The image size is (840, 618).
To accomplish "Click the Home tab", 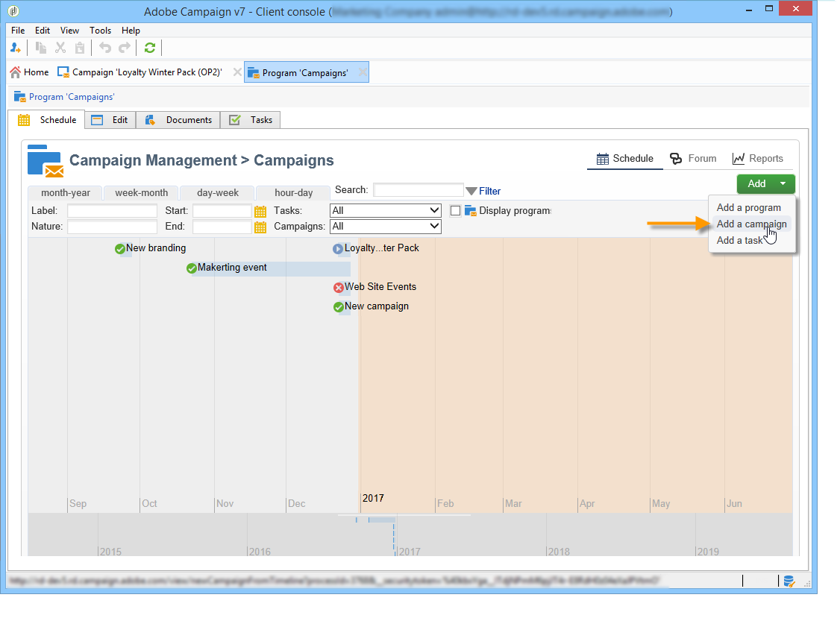I will pos(29,72).
